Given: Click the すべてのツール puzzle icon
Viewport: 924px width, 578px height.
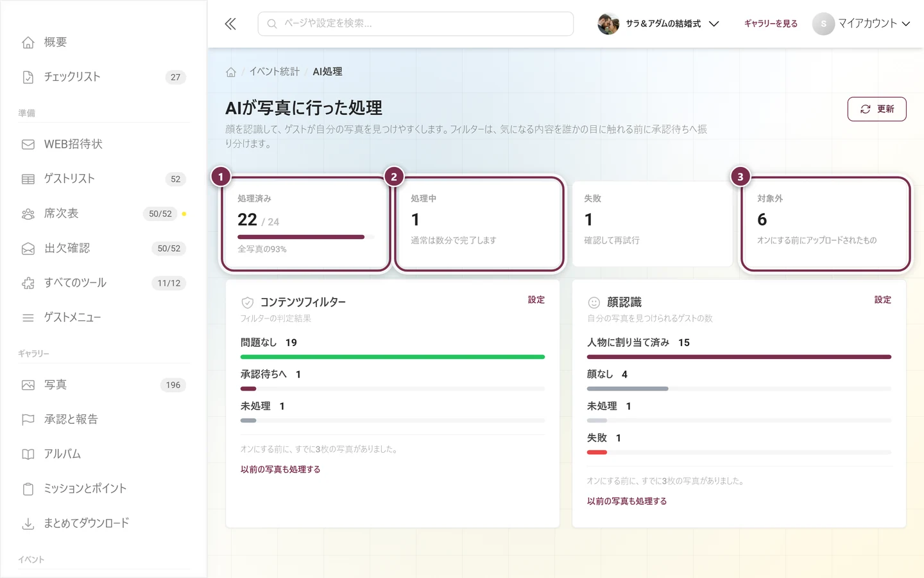Looking at the screenshot, I should (x=28, y=283).
